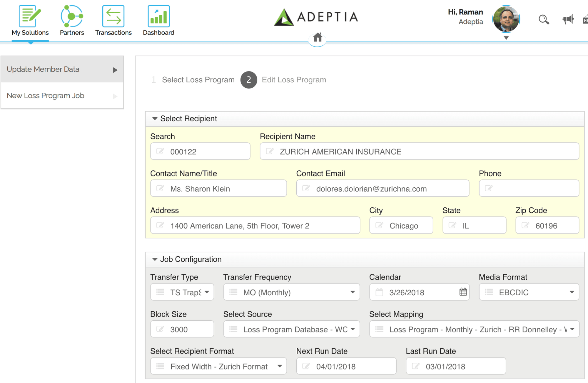
Task: Click the home icon below Adeptia logo
Action: click(317, 37)
